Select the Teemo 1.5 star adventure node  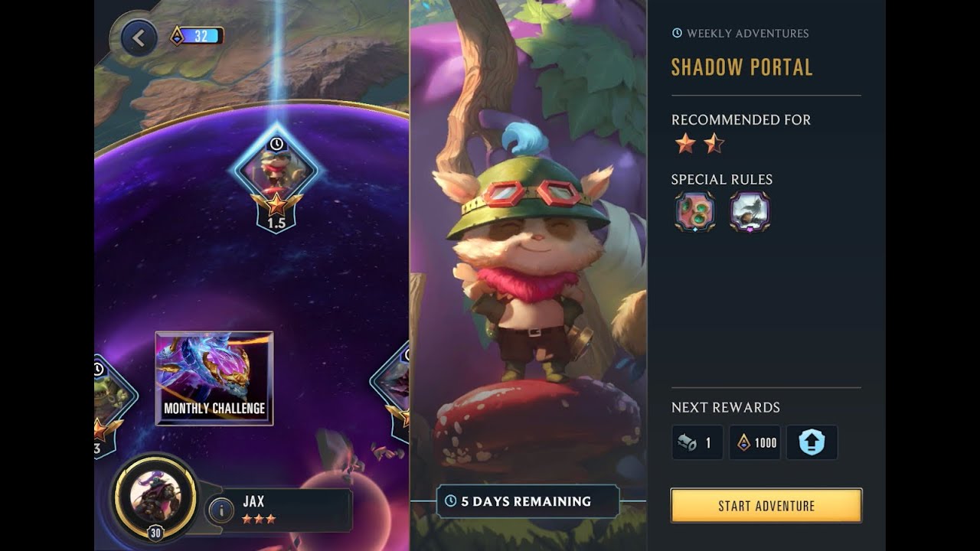[276, 181]
